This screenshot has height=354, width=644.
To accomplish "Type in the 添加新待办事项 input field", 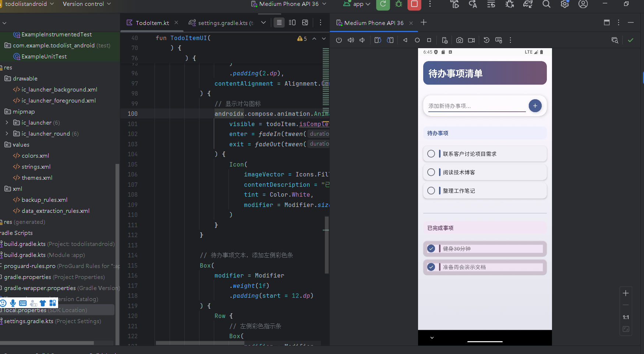I will (x=475, y=106).
